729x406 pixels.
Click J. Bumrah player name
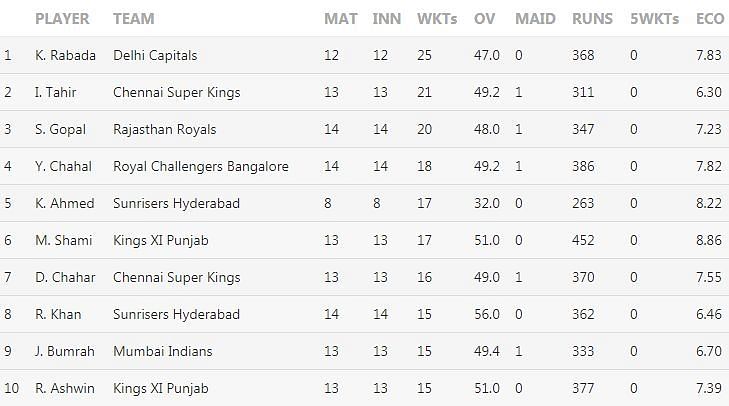pos(65,351)
